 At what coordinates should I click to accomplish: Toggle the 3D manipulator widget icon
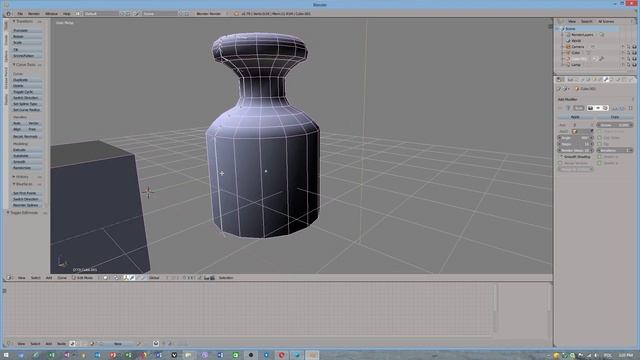point(126,278)
